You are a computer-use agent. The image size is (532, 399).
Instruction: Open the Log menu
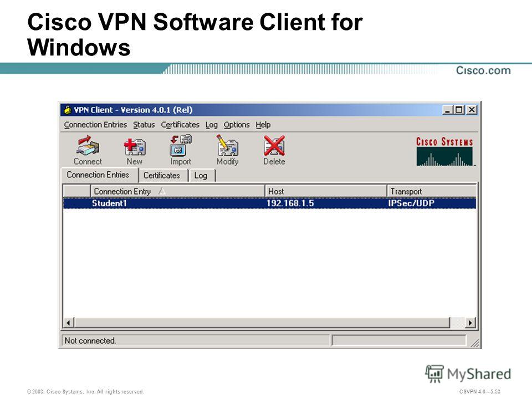pyautogui.click(x=211, y=125)
